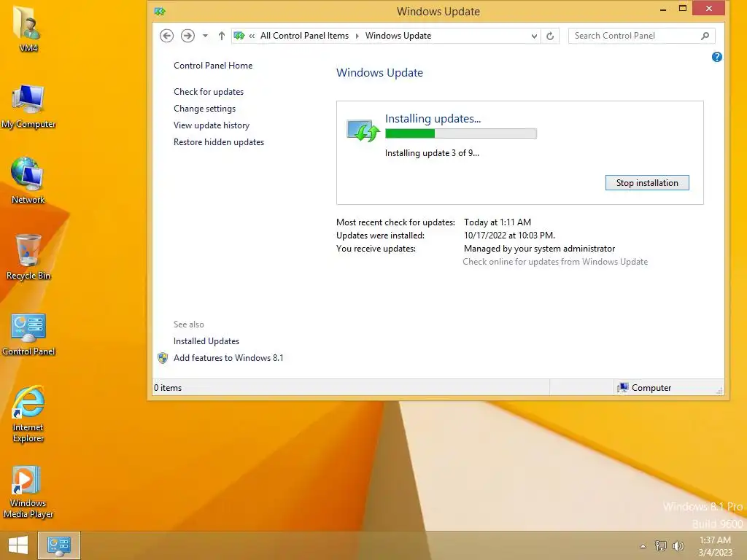Image resolution: width=747 pixels, height=560 pixels.
Task: Open the Control Panel desktop icon
Action: pyautogui.click(x=28, y=334)
